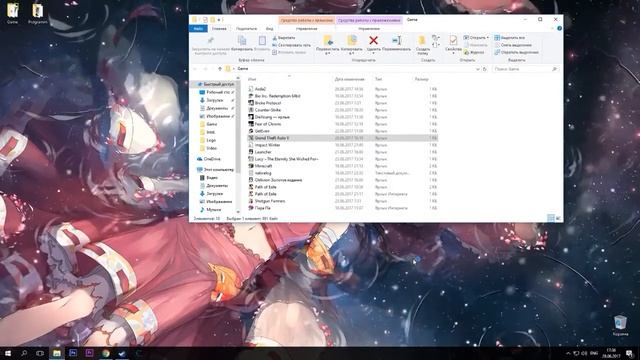Image resolution: width=640 pixels, height=360 pixels.
Task: Click the Properties checkmark icon
Action: (453, 40)
